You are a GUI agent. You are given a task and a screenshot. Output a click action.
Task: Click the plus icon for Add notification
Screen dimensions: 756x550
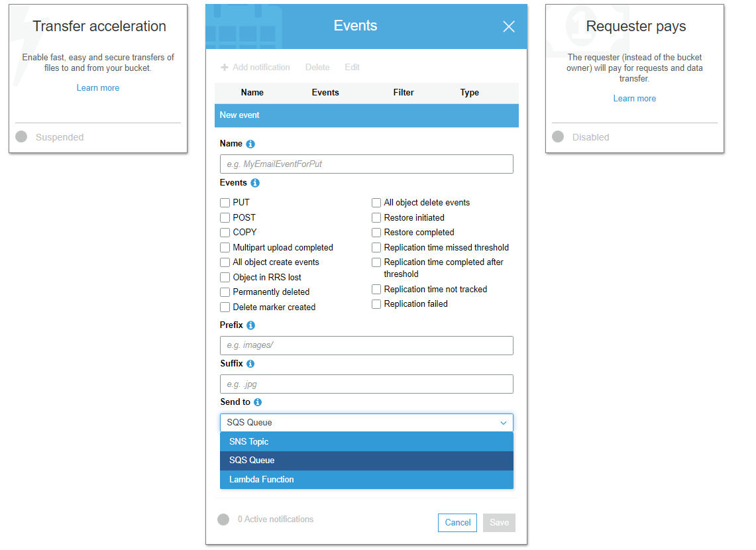point(225,68)
